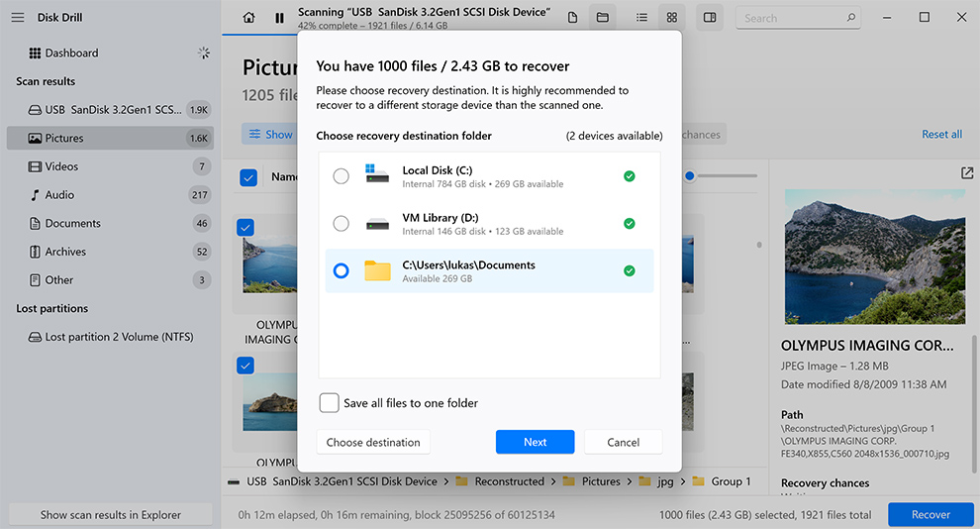Click the scanning spinner icon beside Dashboard
Image resolution: width=980 pixels, height=529 pixels.
204,53
